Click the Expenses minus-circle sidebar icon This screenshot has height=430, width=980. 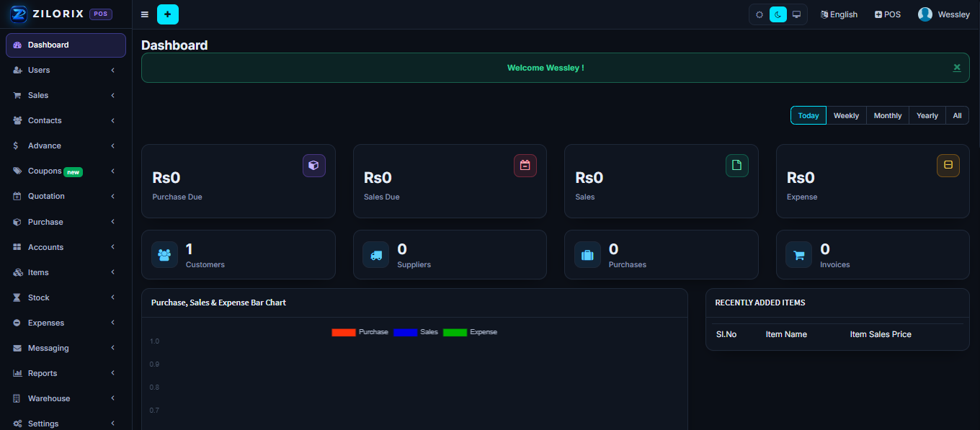point(17,323)
